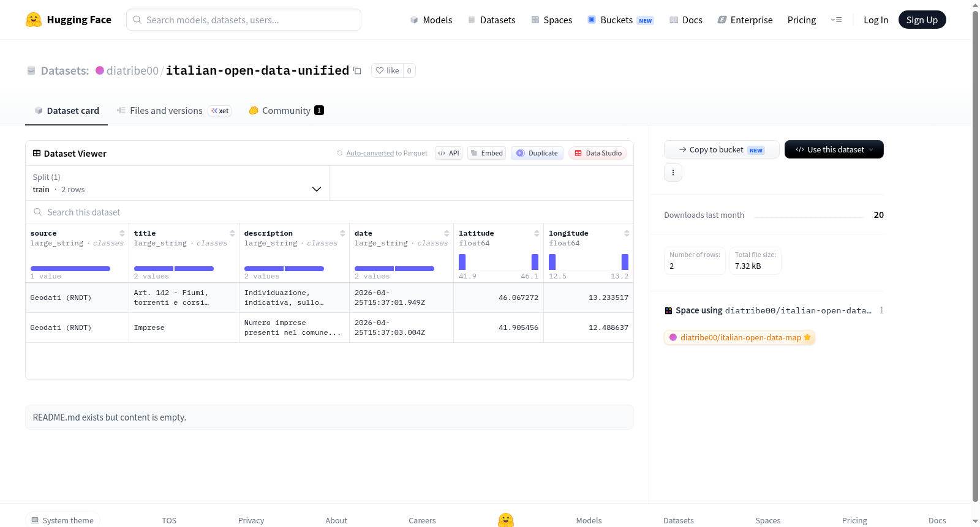The width and height of the screenshot is (980, 527).
Task: Copy dataset name with the copy icon
Action: pyautogui.click(x=357, y=71)
